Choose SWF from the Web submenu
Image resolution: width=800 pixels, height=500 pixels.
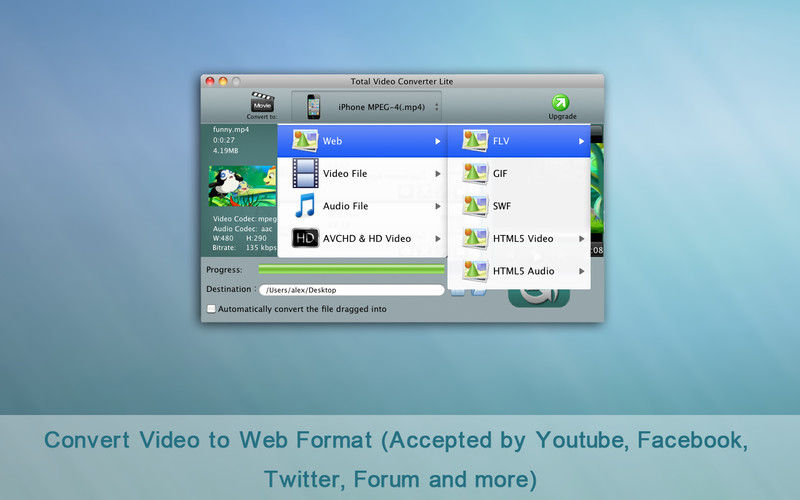tap(519, 206)
